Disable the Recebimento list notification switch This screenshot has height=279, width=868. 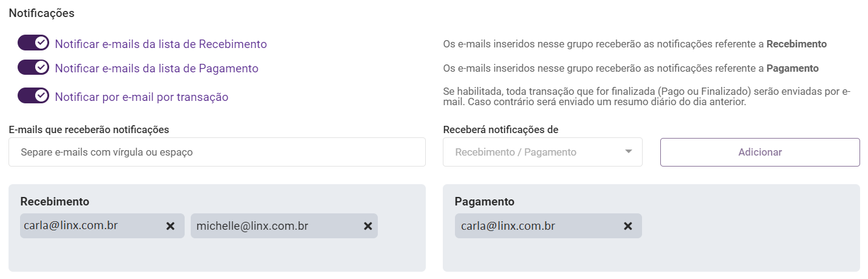[x=33, y=43]
